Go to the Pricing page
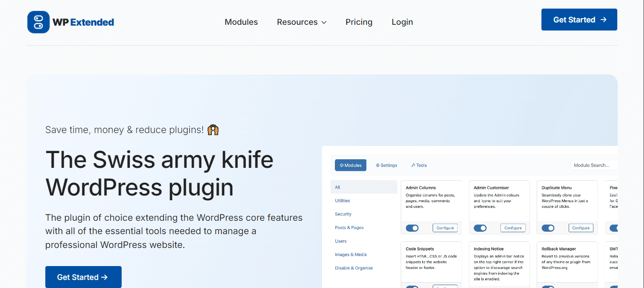644x288 pixels. click(359, 22)
